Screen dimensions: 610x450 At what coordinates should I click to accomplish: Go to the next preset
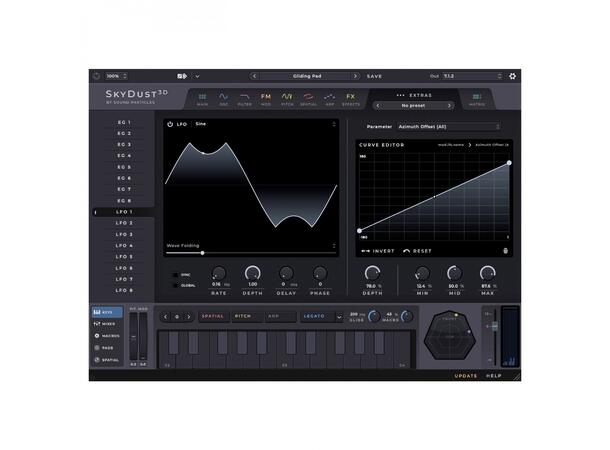coord(355,76)
